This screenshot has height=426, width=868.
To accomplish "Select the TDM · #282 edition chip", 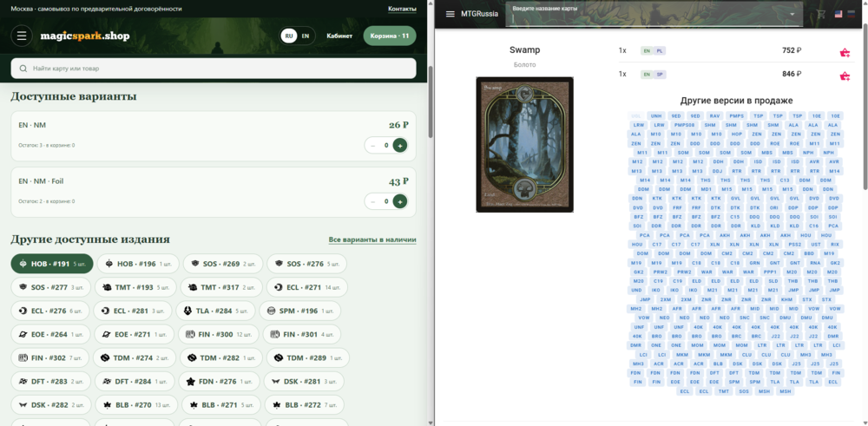I will pos(220,358).
